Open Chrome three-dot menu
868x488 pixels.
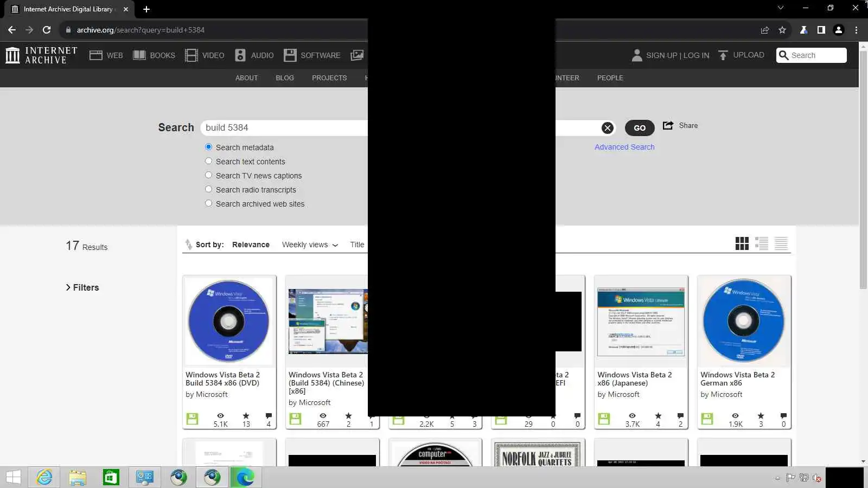click(857, 30)
